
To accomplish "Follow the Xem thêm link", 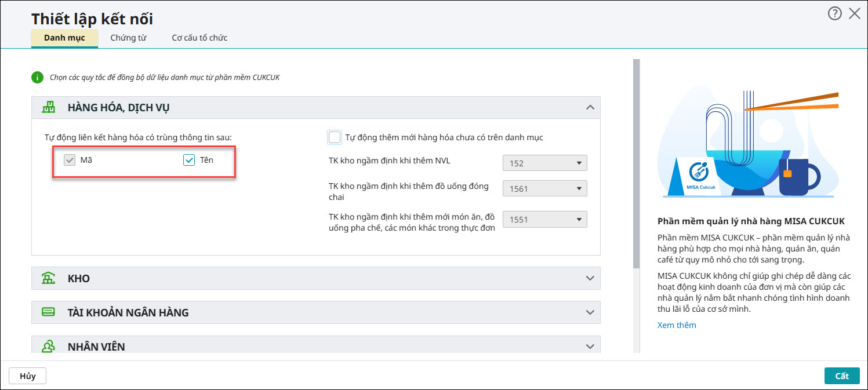I will pyautogui.click(x=677, y=325).
